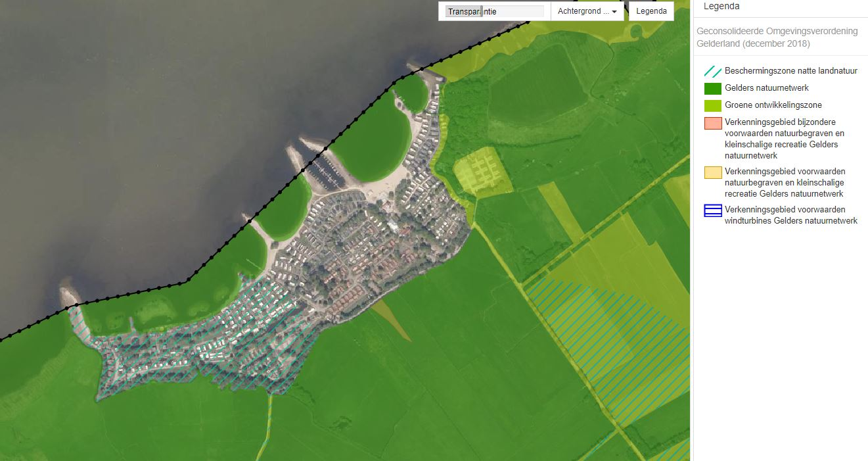Click Verkenningsgebied voorwaarden windturbines label
Viewport: 868px width, 461px height.
(x=791, y=215)
